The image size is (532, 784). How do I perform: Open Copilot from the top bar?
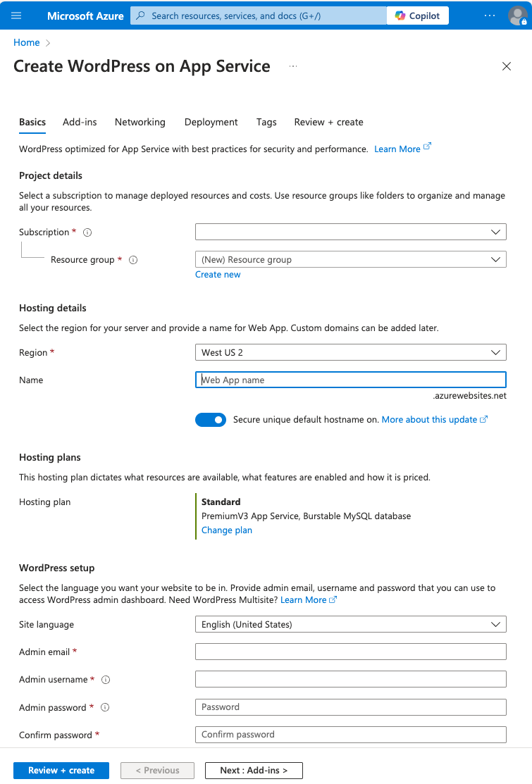(417, 15)
